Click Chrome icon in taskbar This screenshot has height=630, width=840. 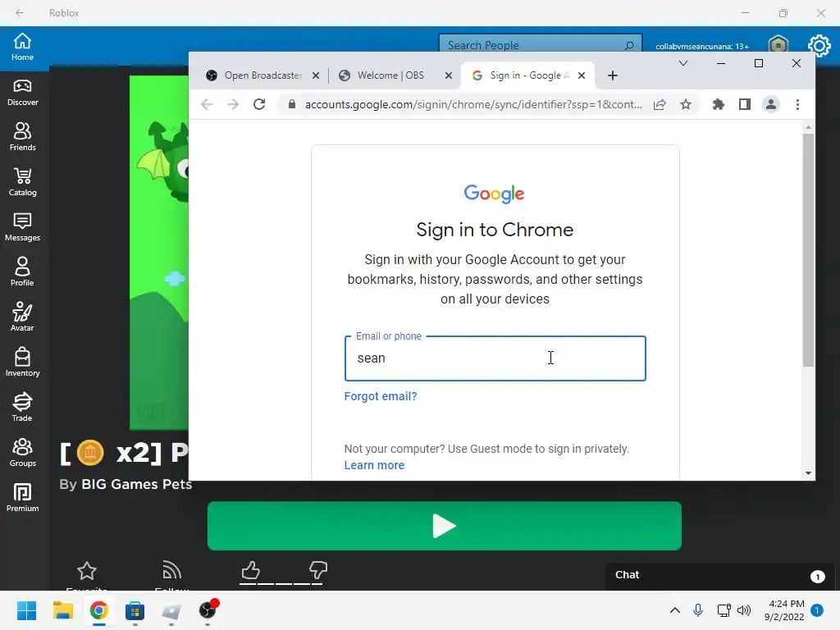(98, 610)
